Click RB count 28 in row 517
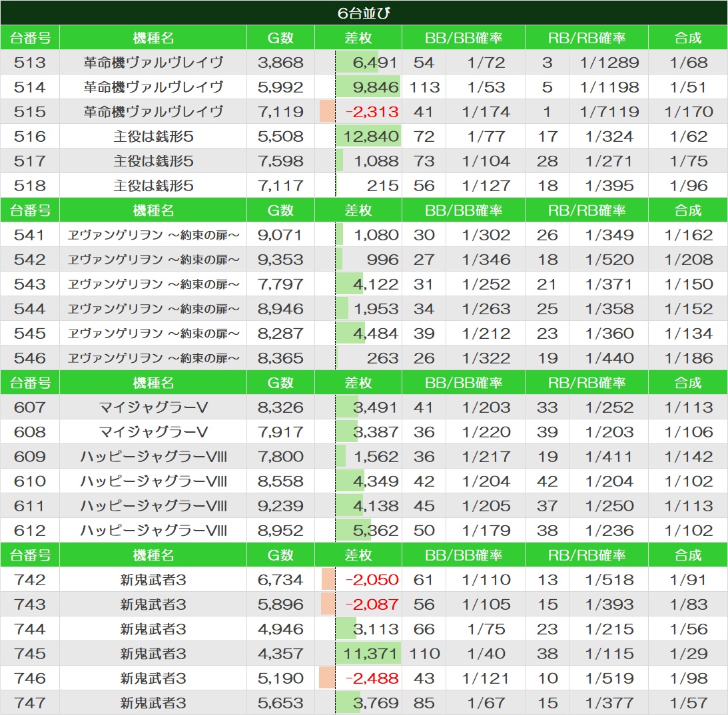 tap(547, 160)
